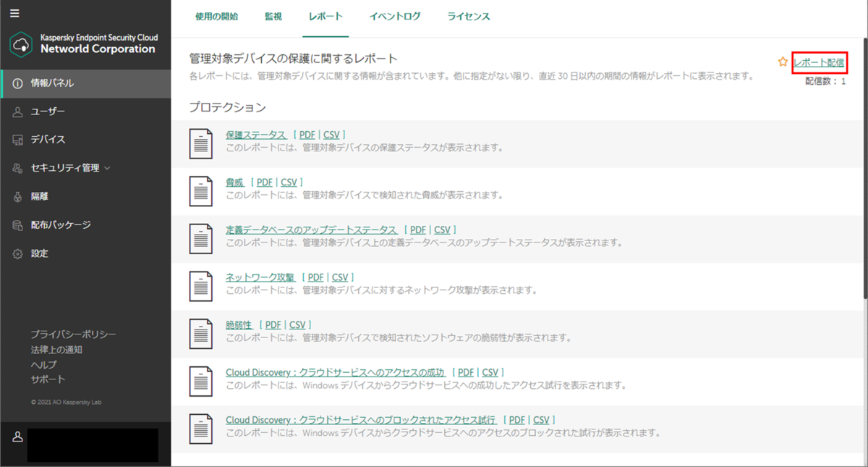Select the ユーザー sidebar icon
Viewport: 868px width, 467px height.
[x=17, y=111]
